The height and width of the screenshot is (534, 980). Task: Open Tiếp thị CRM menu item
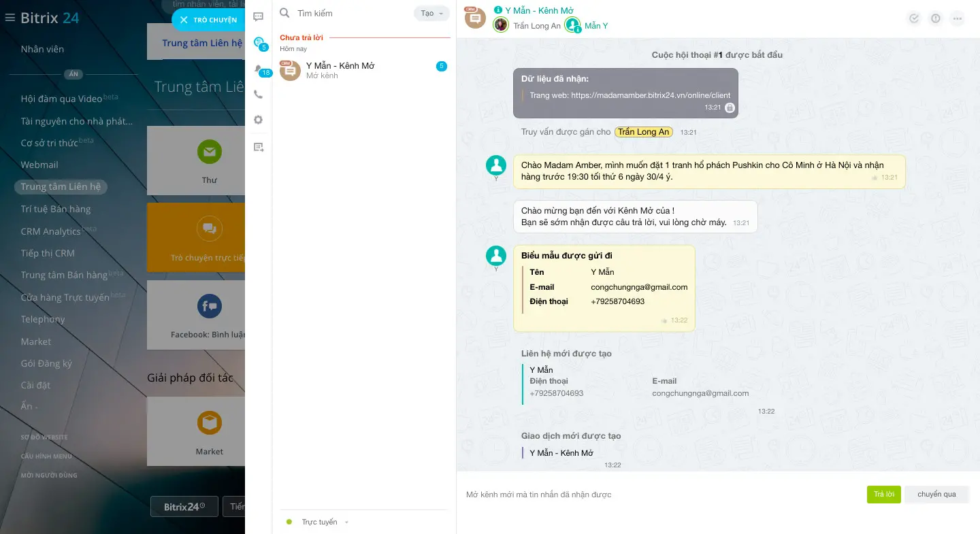[48, 254]
